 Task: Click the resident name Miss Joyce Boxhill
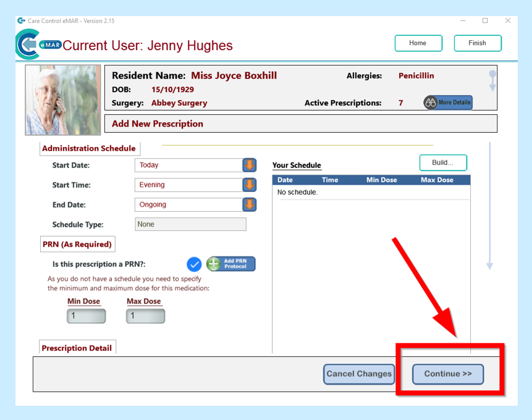234,75
